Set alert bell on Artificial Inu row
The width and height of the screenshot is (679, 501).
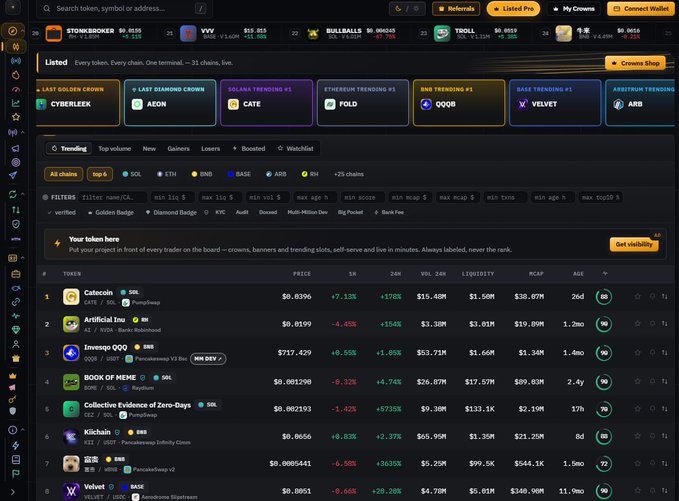click(x=652, y=324)
